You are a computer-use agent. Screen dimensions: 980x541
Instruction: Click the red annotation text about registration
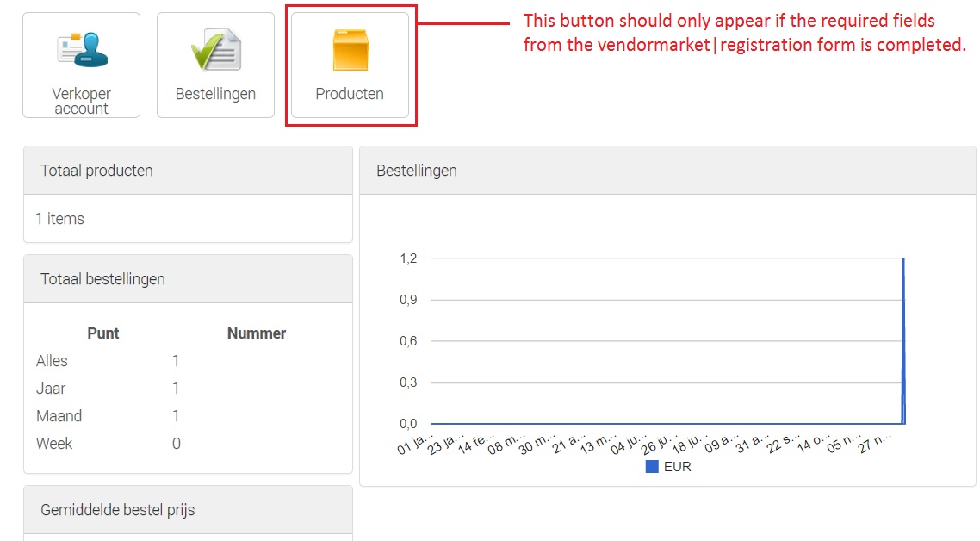tap(744, 33)
